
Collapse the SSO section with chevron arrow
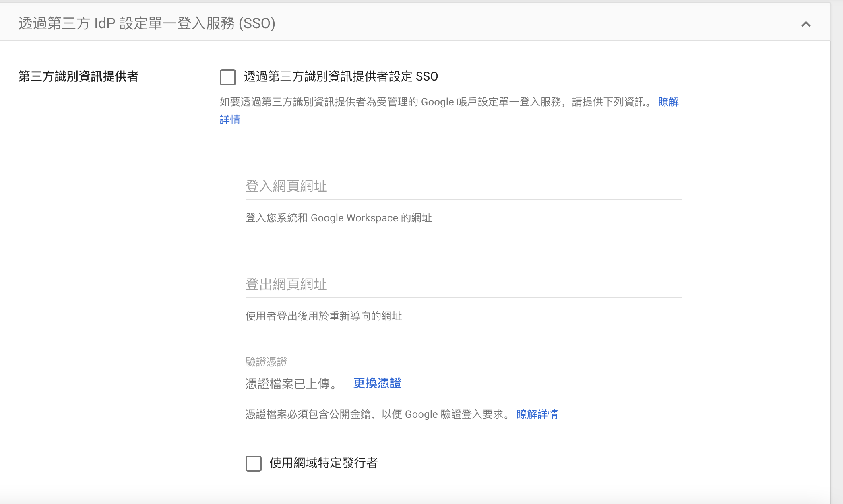point(806,24)
